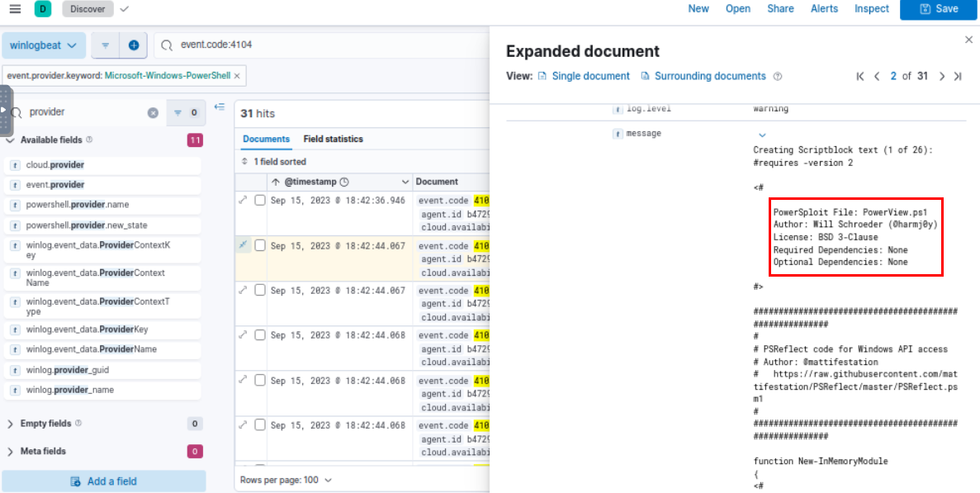Open the Inspect panel
This screenshot has height=493, width=980.
coord(872,9)
